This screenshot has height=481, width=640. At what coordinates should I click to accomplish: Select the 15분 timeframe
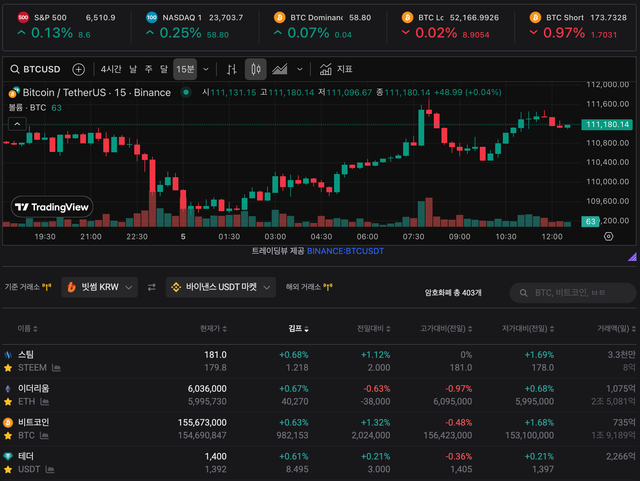click(185, 69)
